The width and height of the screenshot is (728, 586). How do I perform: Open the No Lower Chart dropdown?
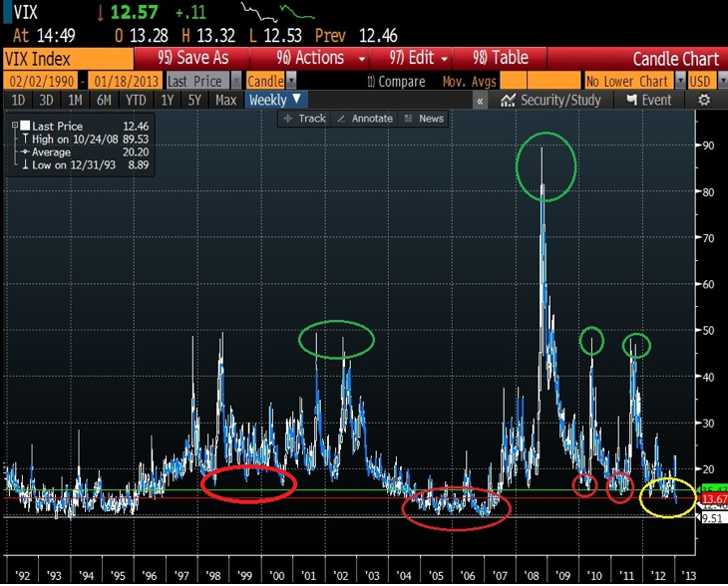tap(633, 82)
